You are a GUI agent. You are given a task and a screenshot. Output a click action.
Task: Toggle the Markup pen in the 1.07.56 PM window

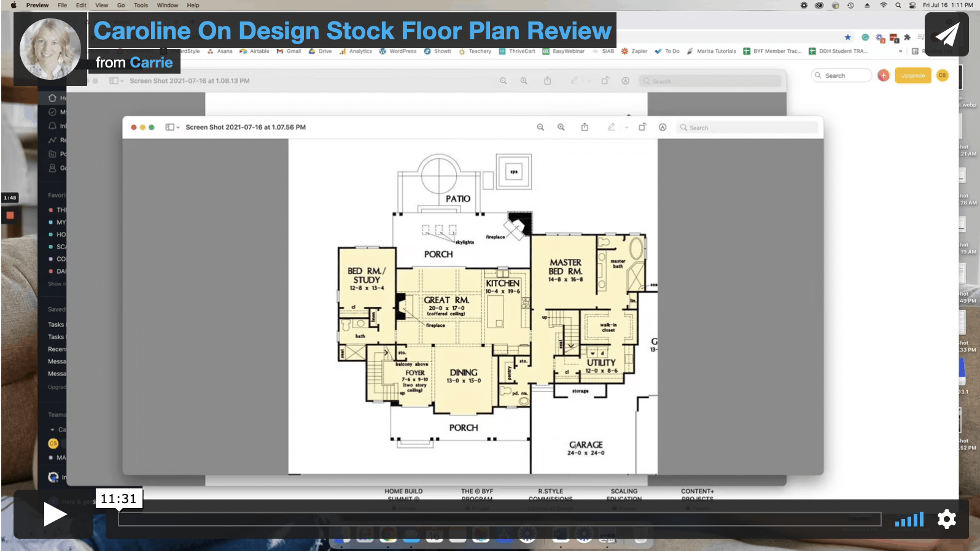[611, 127]
